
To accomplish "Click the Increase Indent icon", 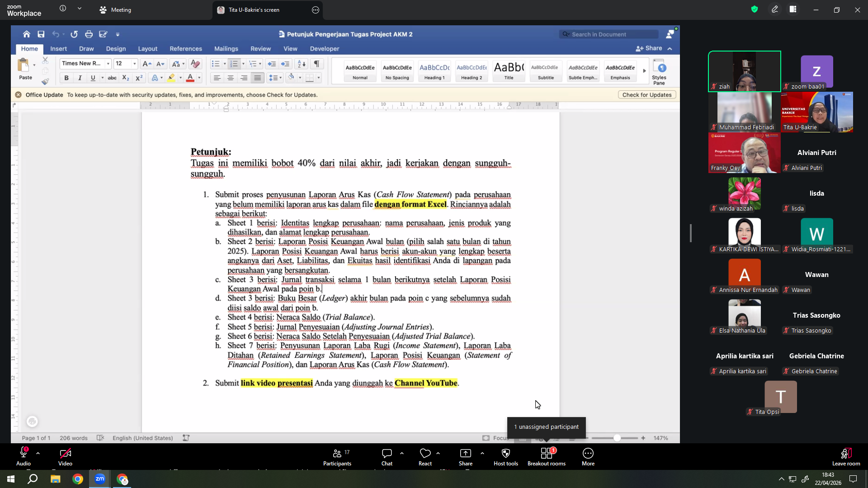I will click(x=285, y=64).
